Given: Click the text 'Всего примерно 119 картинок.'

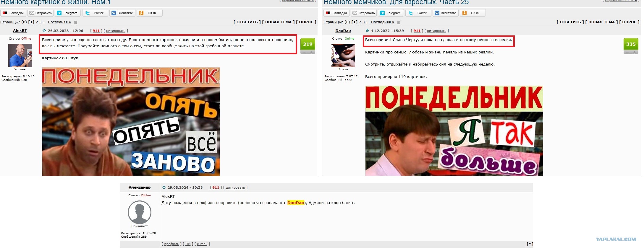Looking at the screenshot, I should pyautogui.click(x=396, y=77).
